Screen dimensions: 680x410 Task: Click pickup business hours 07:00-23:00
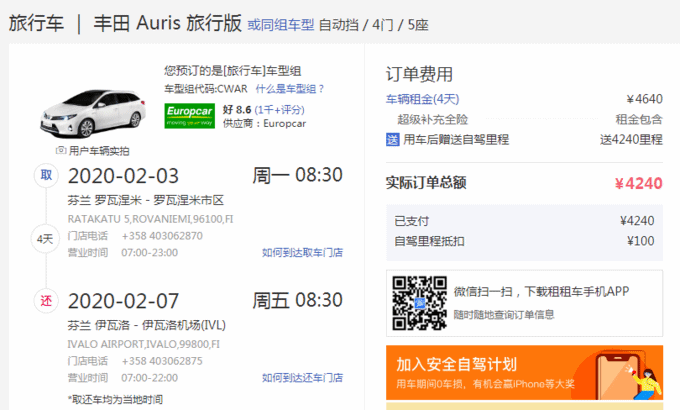tap(150, 253)
